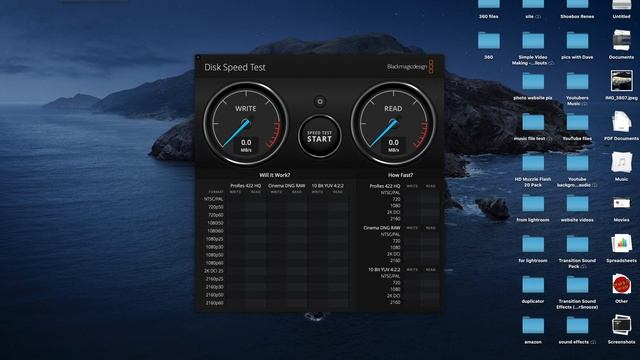The height and width of the screenshot is (360, 640).
Task: Expand the Screenshots stack
Action: point(621,325)
